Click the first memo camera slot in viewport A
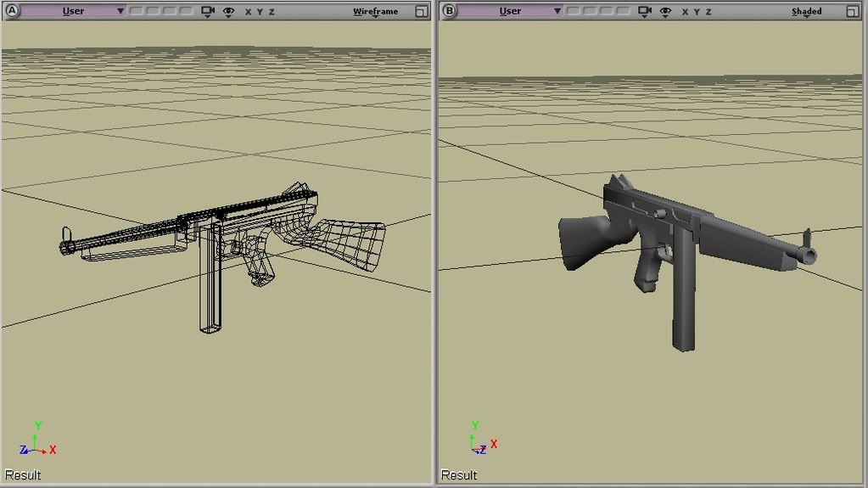Viewport: 868px width, 488px height. click(x=136, y=10)
